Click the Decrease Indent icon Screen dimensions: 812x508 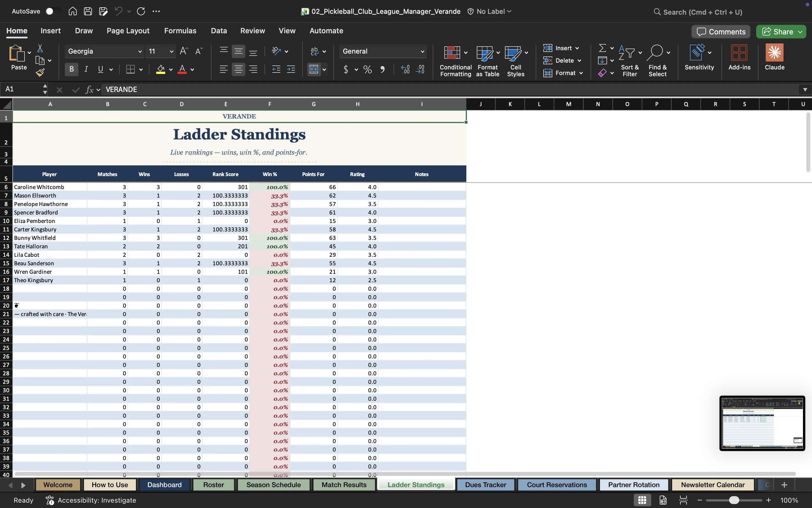276,69
